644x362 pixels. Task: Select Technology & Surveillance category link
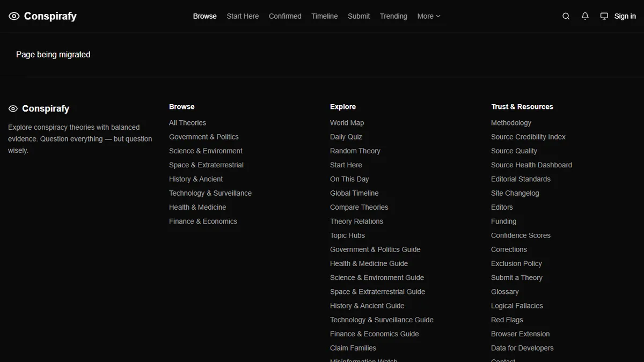tap(210, 193)
